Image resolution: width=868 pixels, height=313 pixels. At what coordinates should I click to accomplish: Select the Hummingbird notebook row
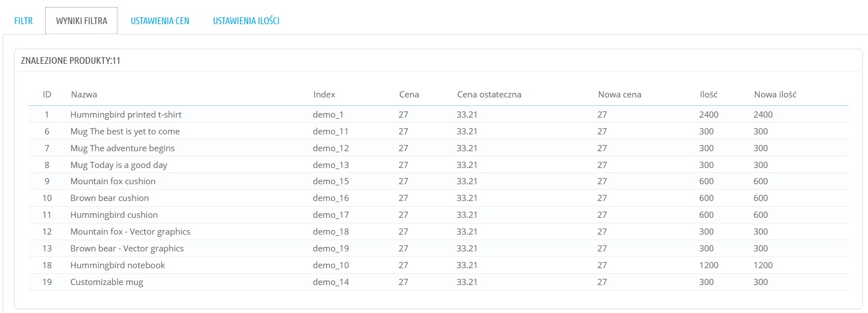(438, 265)
